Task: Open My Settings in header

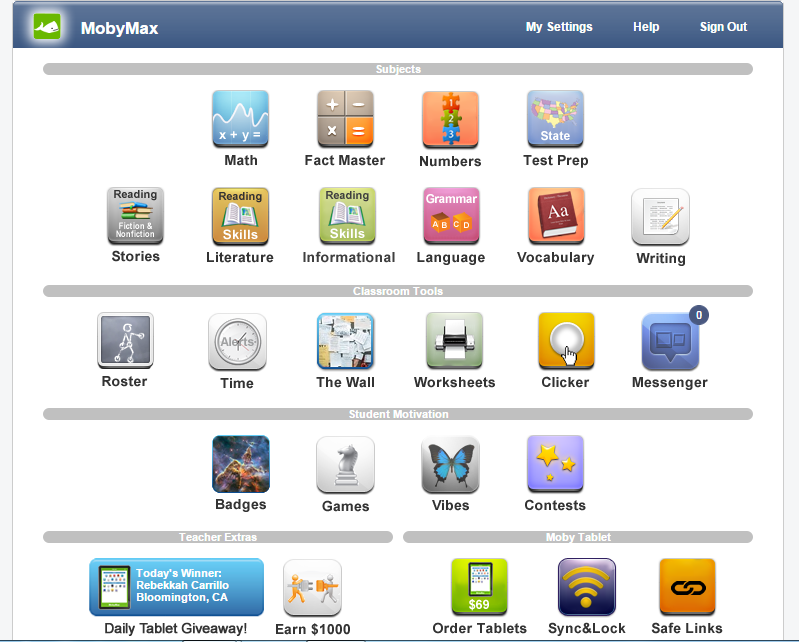Action: [x=559, y=26]
